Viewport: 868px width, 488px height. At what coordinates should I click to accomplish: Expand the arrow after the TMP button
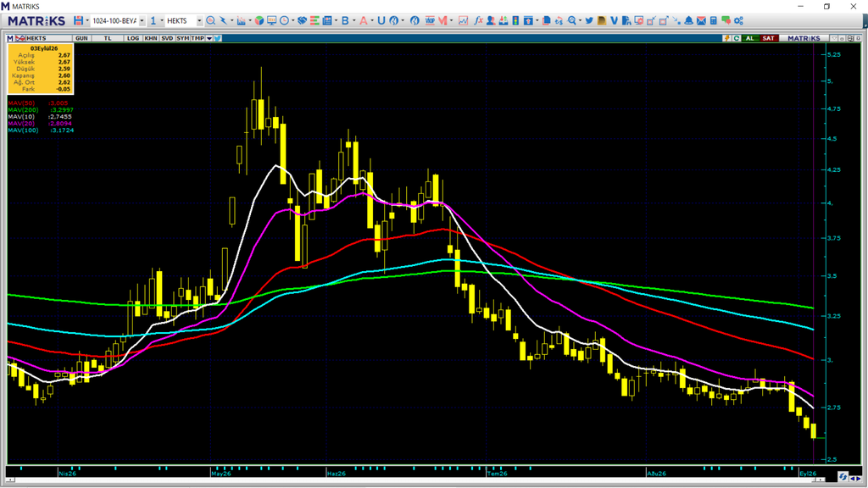(209, 38)
